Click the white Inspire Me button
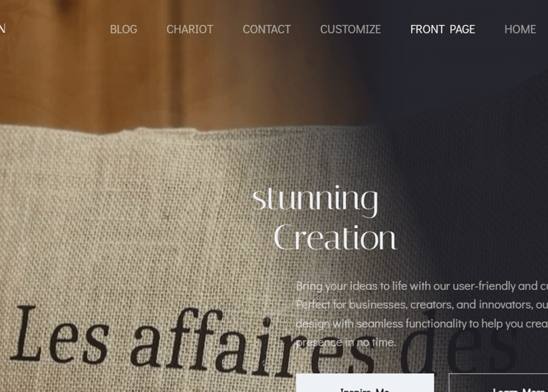The image size is (548, 392). pyautogui.click(x=365, y=383)
